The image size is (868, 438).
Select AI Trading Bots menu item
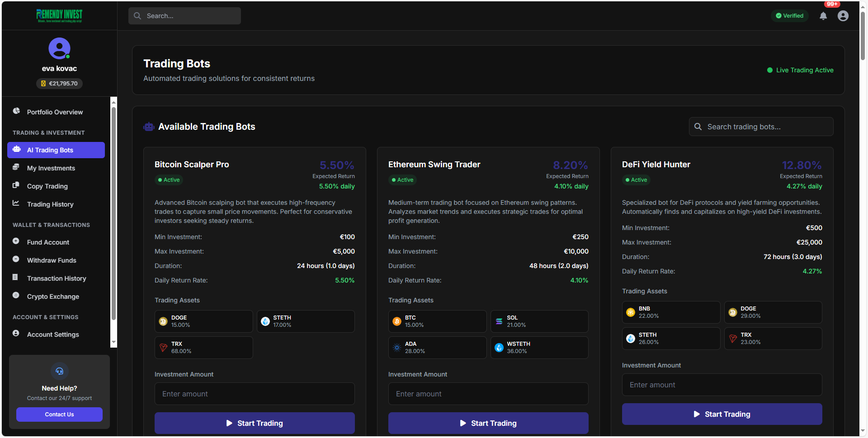pyautogui.click(x=56, y=150)
